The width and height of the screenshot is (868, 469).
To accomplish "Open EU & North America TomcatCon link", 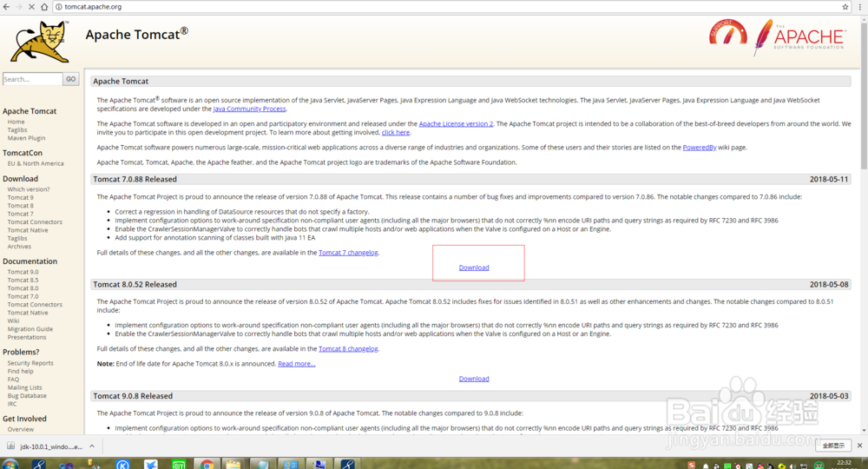I will coord(36,164).
